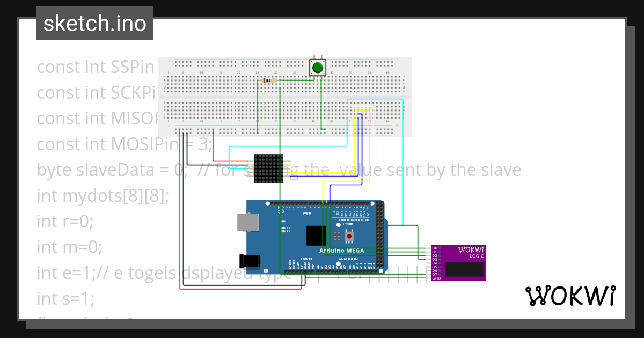Click the 'int s=1;' code line

(65, 298)
